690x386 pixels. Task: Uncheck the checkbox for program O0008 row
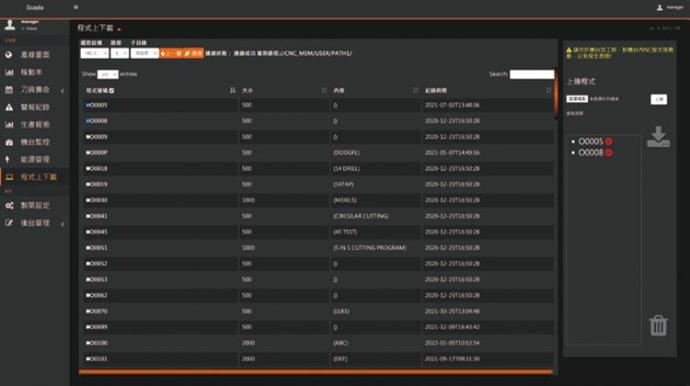(x=88, y=121)
